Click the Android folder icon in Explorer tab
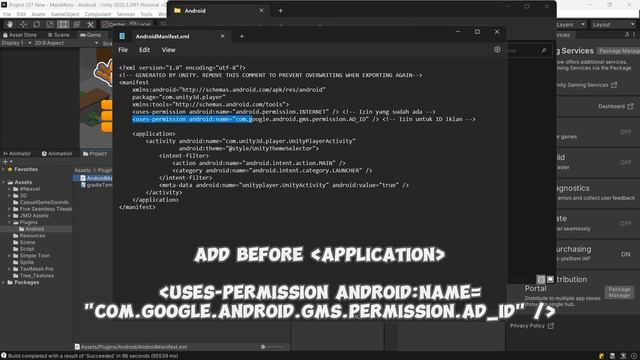640x360 pixels. [x=177, y=11]
